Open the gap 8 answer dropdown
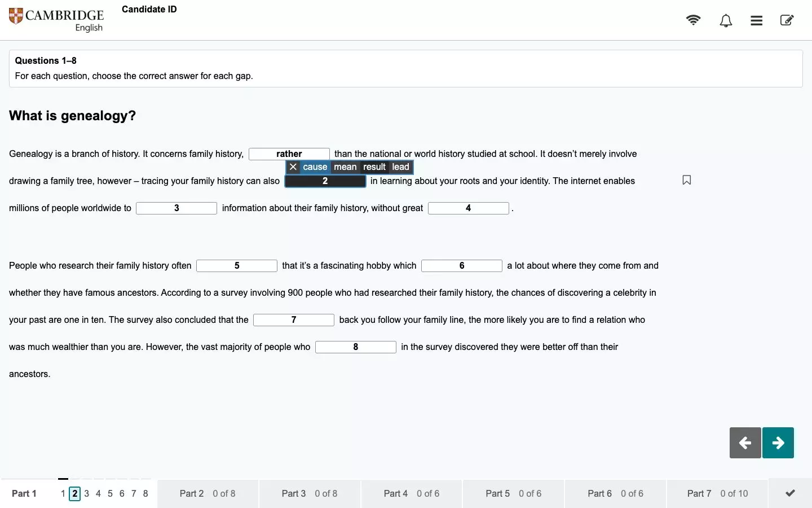812x508 pixels. 356,347
